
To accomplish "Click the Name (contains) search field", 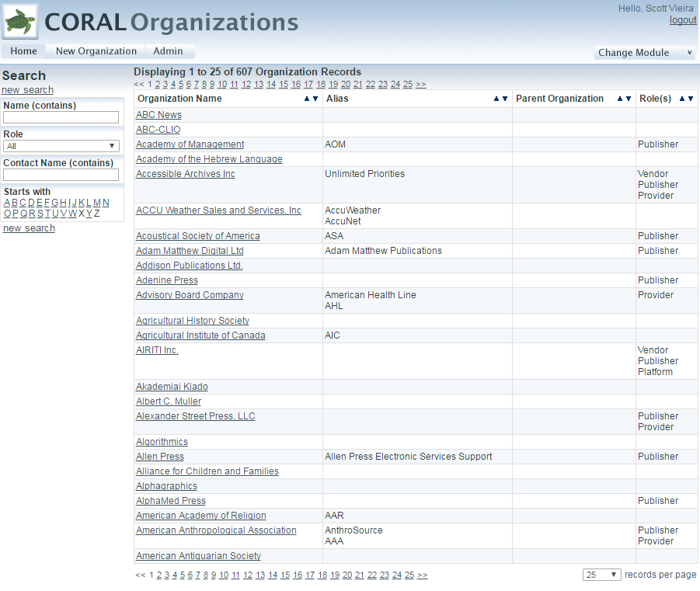I will pos(61,117).
